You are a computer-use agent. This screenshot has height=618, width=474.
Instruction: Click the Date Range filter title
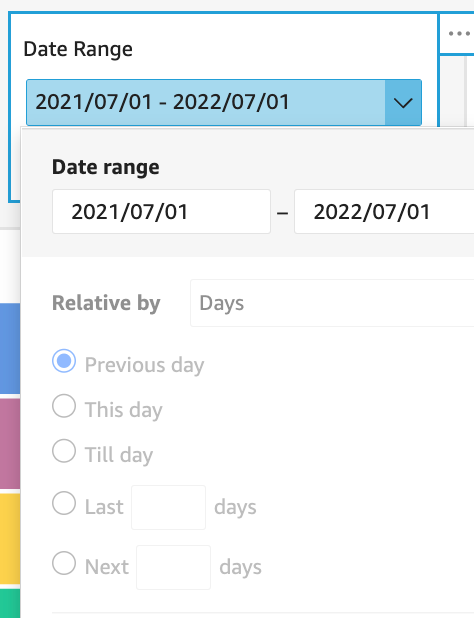click(78, 50)
